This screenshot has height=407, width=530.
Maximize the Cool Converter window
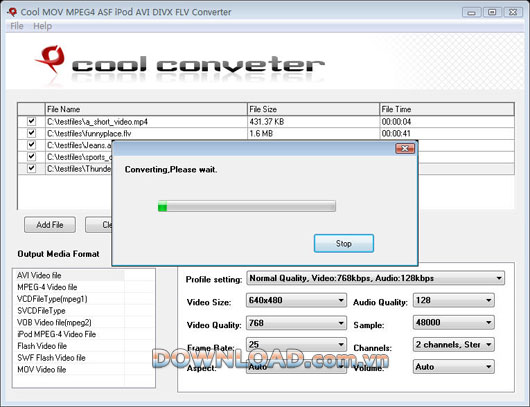pyautogui.click(x=492, y=13)
